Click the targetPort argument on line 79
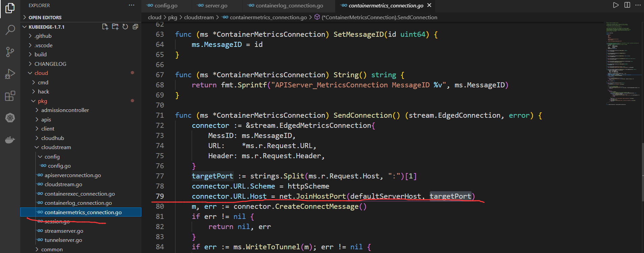 (x=450, y=196)
